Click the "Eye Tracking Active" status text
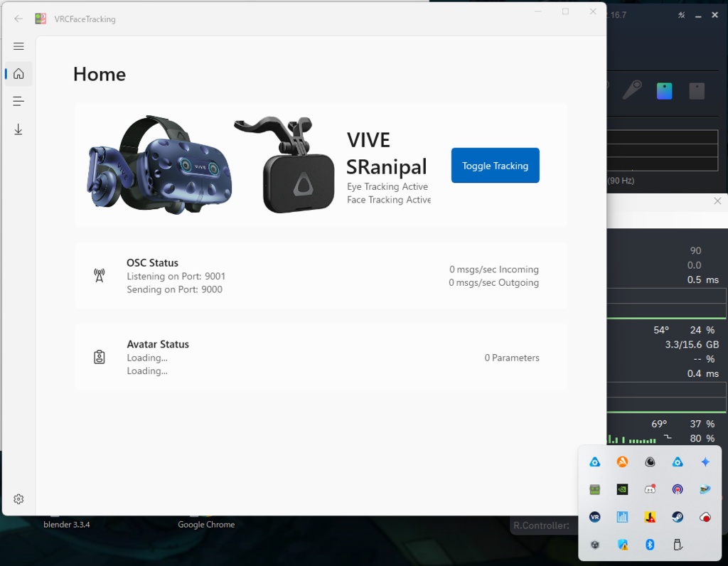This screenshot has width=728, height=566. coord(387,186)
